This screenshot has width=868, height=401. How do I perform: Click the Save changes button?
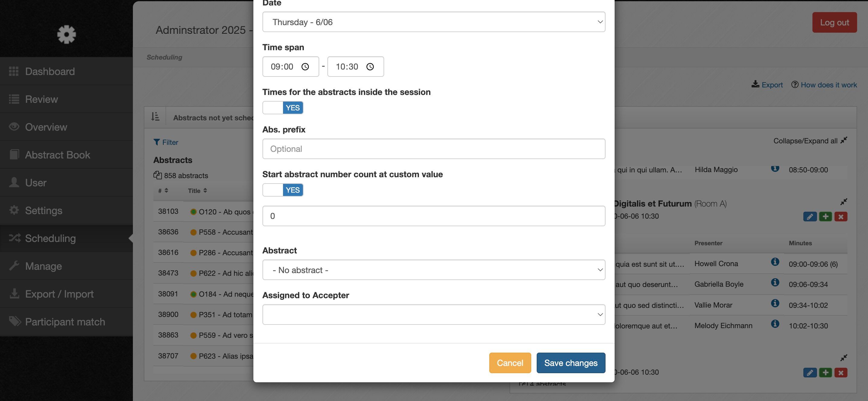[x=571, y=363]
